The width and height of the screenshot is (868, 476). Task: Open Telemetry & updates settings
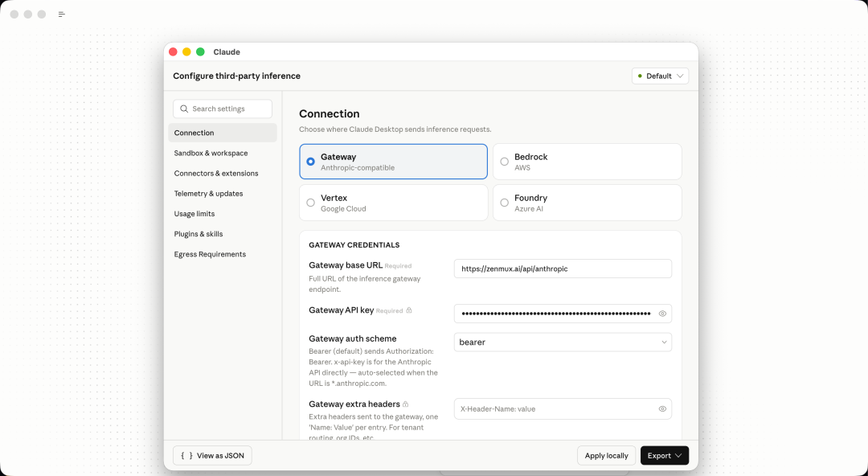(x=223, y=194)
